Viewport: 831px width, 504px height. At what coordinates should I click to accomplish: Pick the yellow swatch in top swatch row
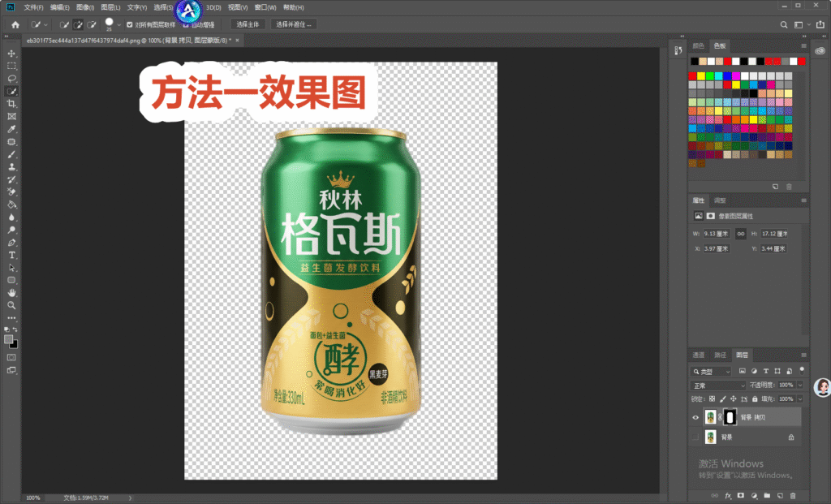point(700,76)
